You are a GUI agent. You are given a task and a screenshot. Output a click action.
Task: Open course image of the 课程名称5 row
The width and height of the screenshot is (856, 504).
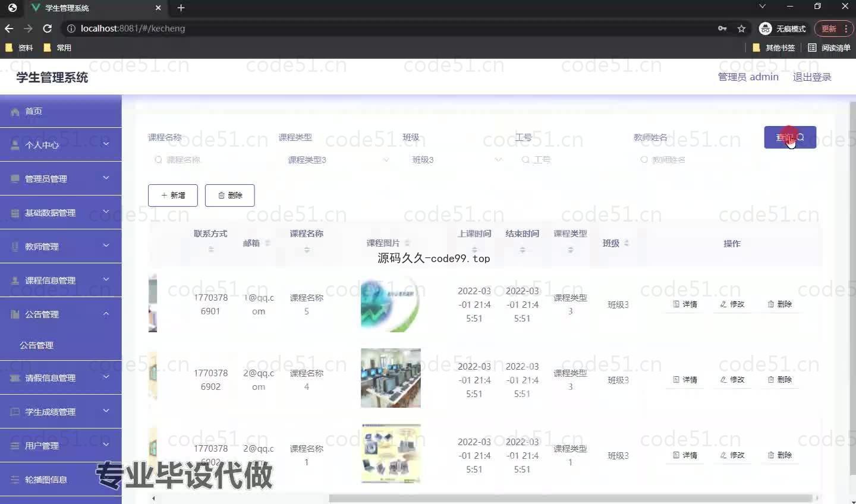391,303
